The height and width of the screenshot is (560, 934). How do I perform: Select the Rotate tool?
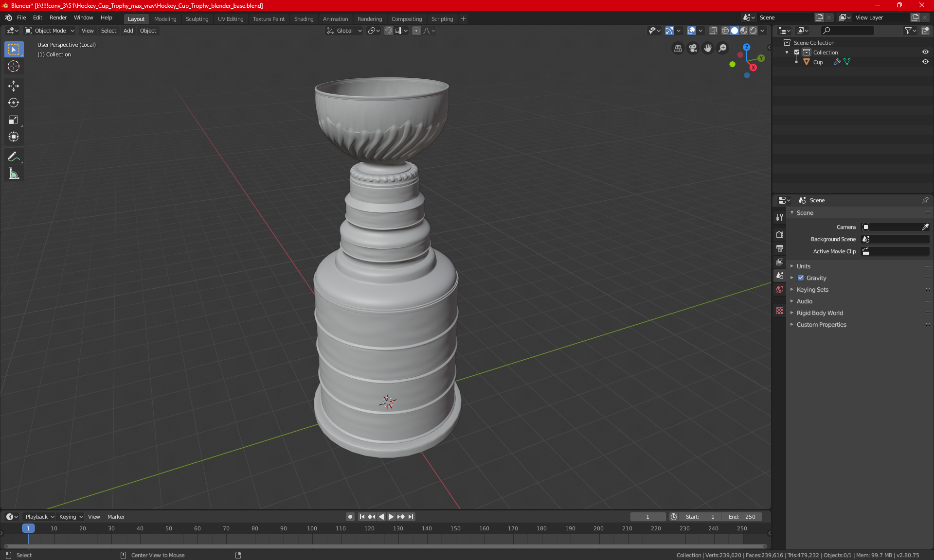point(14,103)
